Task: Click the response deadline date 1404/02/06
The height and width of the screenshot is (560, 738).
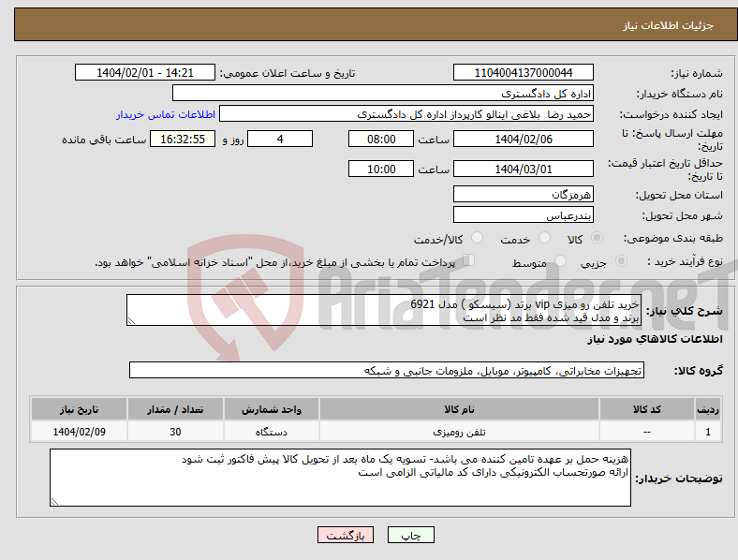Action: (523, 139)
